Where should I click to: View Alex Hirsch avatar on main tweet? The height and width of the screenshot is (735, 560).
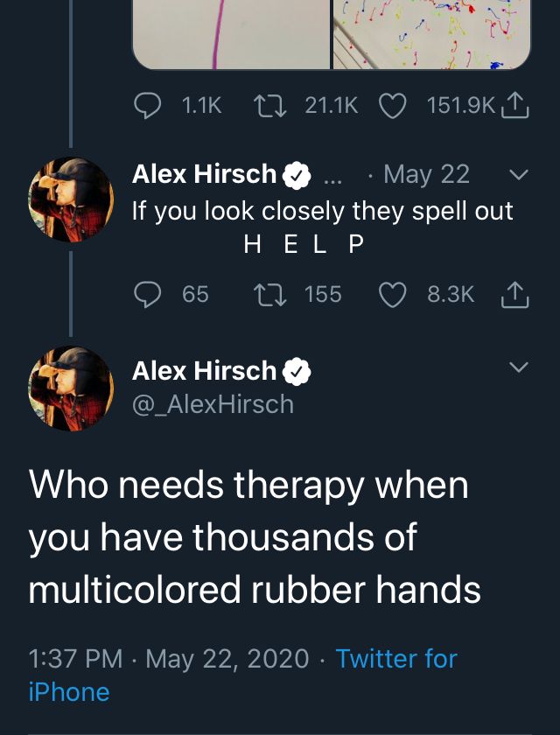(x=71, y=388)
